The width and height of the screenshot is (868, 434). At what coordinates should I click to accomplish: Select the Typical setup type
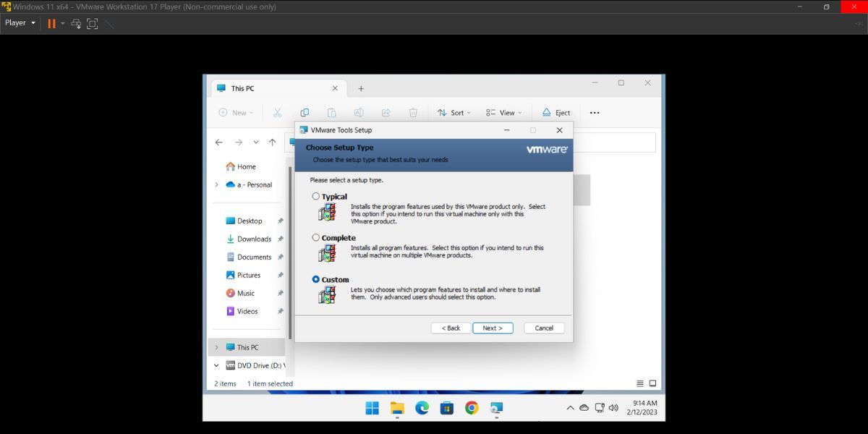pos(316,195)
